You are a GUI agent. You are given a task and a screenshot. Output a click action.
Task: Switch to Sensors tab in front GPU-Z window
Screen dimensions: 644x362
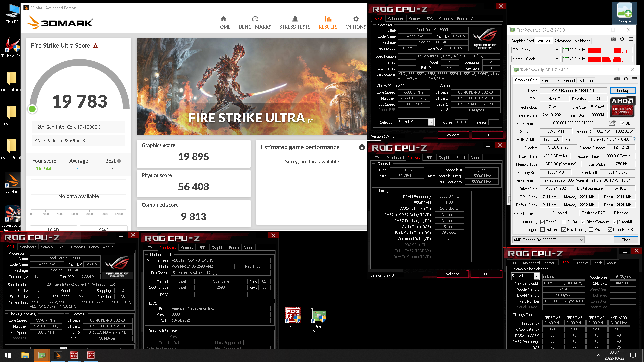(548, 80)
